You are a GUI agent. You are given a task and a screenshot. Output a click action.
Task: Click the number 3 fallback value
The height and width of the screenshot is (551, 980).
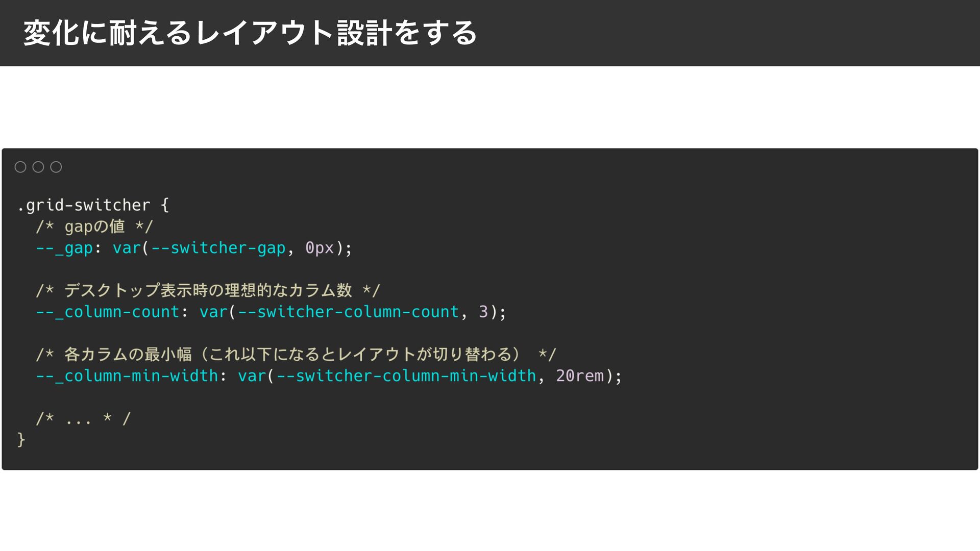pos(483,312)
